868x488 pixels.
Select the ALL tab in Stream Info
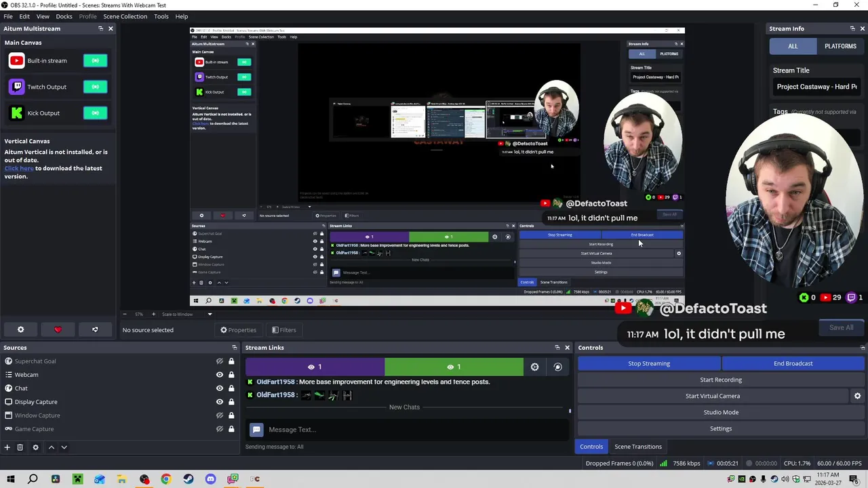pos(793,46)
